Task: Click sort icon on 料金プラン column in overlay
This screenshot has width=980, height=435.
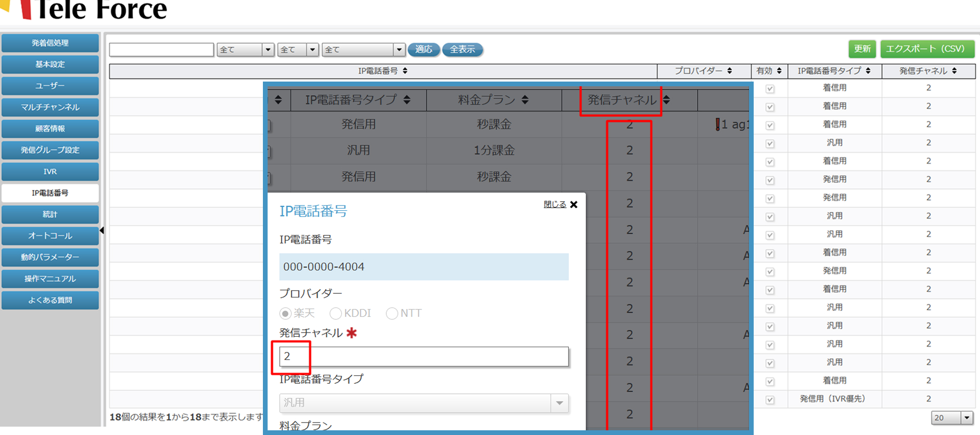Action: tap(525, 100)
